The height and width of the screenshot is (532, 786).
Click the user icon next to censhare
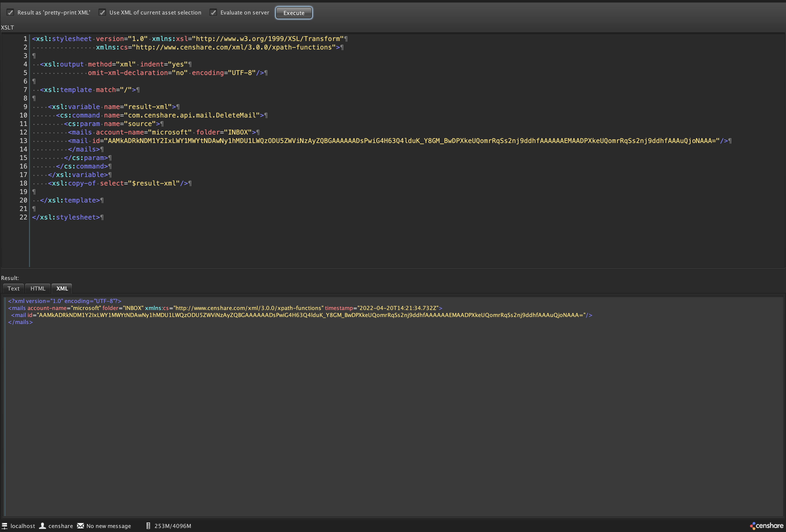[x=42, y=526]
